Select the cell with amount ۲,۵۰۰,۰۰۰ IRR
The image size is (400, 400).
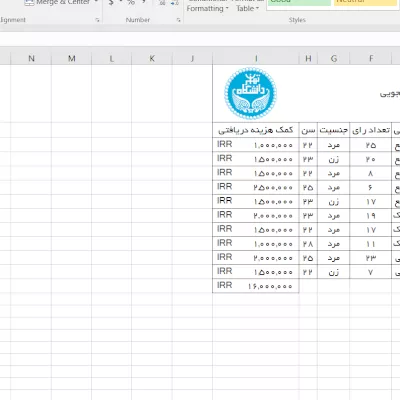point(256,187)
